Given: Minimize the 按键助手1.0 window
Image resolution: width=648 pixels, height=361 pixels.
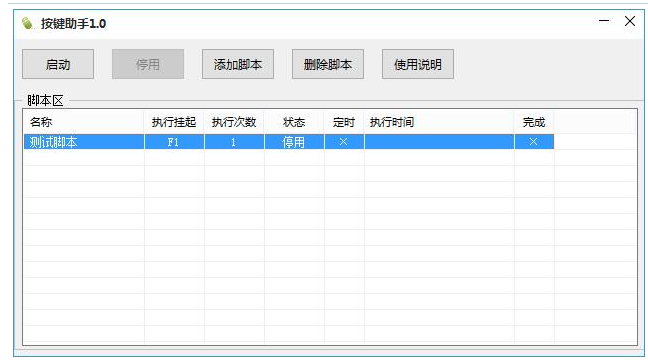Looking at the screenshot, I should tap(604, 21).
